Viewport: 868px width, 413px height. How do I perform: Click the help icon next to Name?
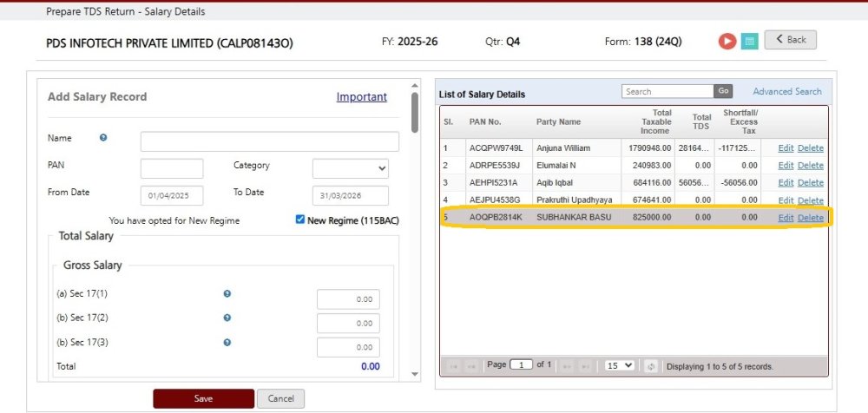[x=103, y=138]
